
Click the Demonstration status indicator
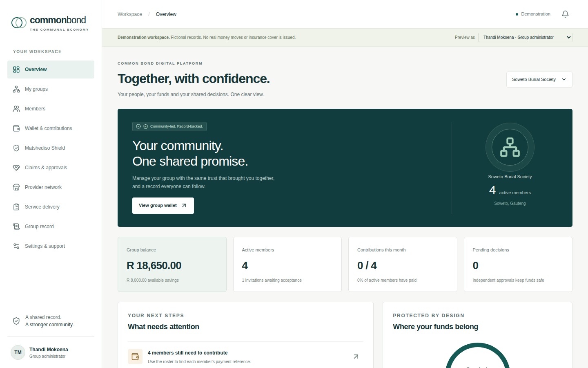click(x=533, y=14)
